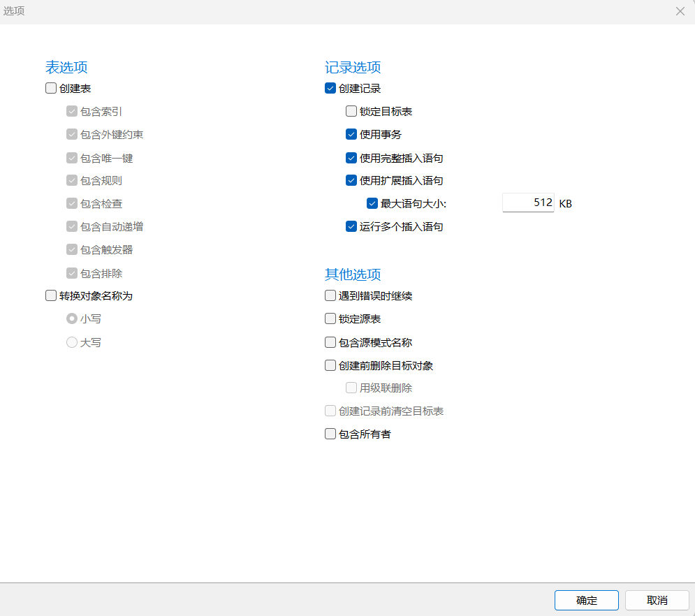Enable the 锁定目标表 option
695x616 pixels.
pos(351,111)
